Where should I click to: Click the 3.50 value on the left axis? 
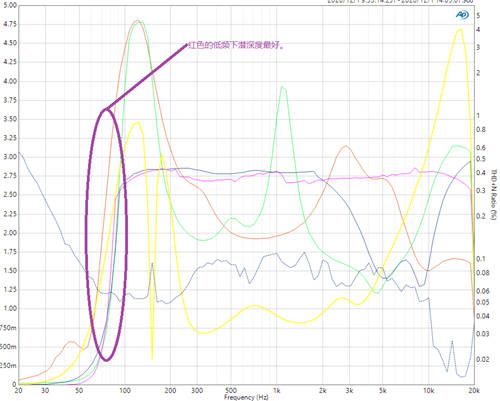point(9,119)
